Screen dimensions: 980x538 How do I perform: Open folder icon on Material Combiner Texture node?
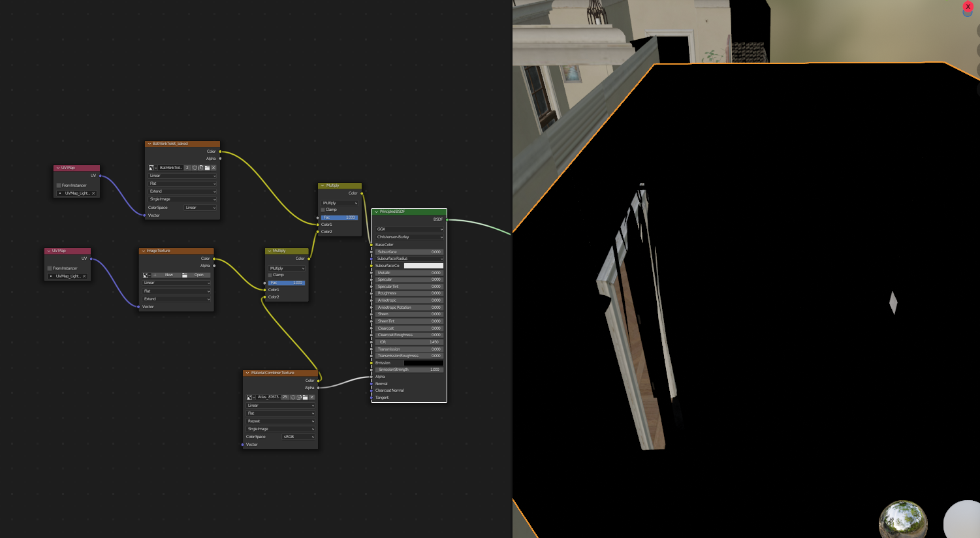coord(305,397)
